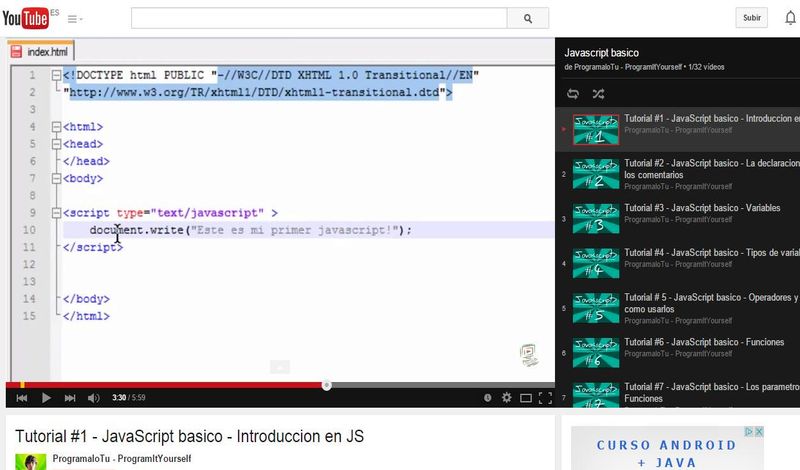Toggle playlist repeat loop
The image size is (800, 470).
(x=573, y=94)
